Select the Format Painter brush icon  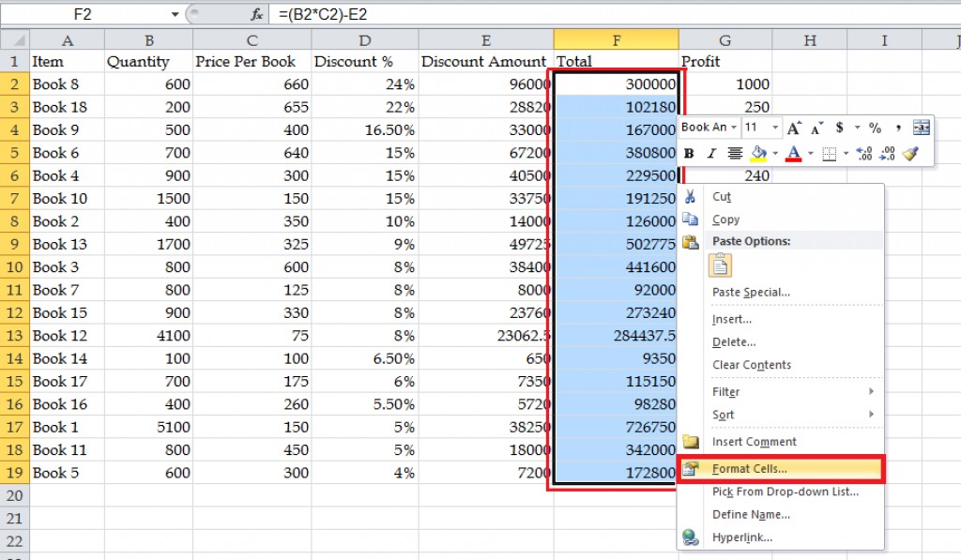pos(911,152)
